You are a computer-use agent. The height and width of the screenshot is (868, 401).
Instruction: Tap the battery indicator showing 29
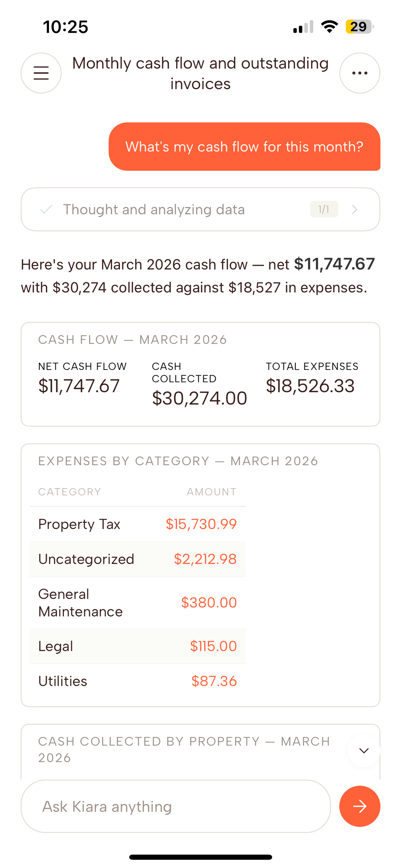359,27
